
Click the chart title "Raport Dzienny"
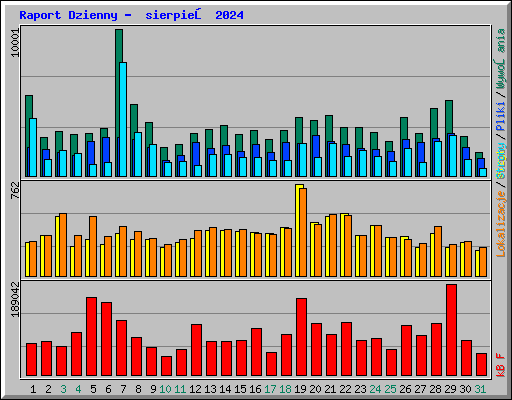pos(68,15)
